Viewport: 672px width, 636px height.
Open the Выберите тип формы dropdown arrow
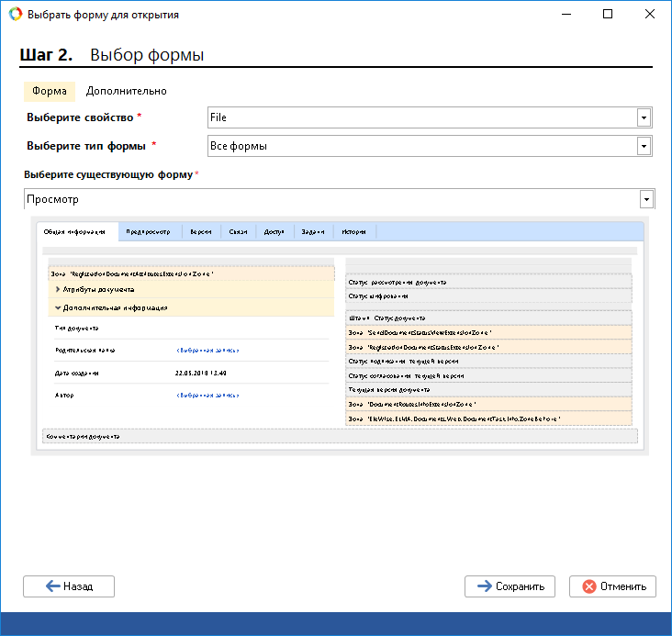click(644, 146)
